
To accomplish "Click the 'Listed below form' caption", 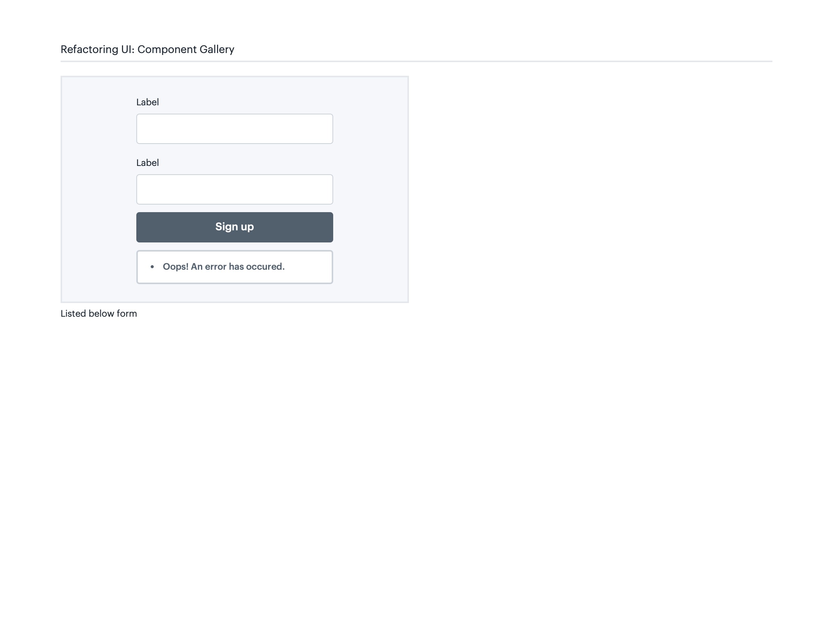I will point(98,314).
